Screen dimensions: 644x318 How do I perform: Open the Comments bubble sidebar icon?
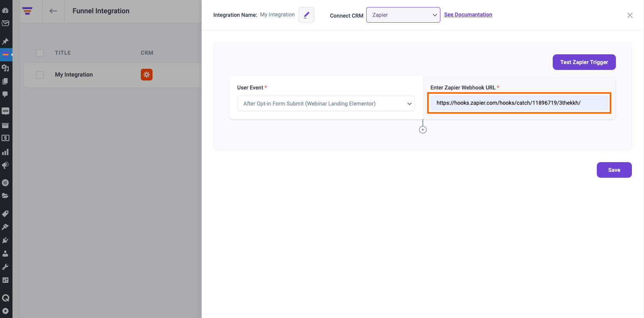[x=5, y=95]
